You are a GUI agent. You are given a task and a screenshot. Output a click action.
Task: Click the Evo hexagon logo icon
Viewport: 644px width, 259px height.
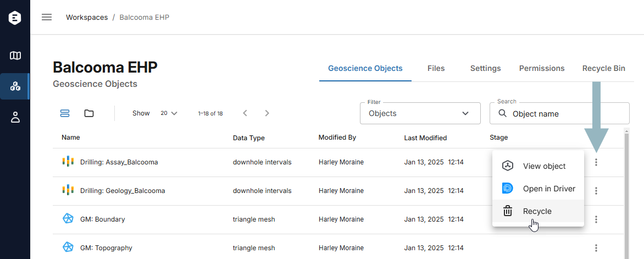15,18
